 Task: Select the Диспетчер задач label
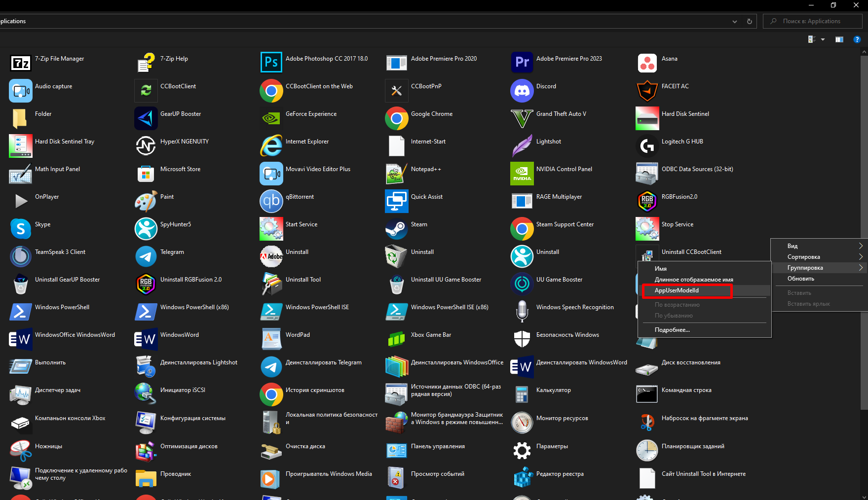click(58, 390)
